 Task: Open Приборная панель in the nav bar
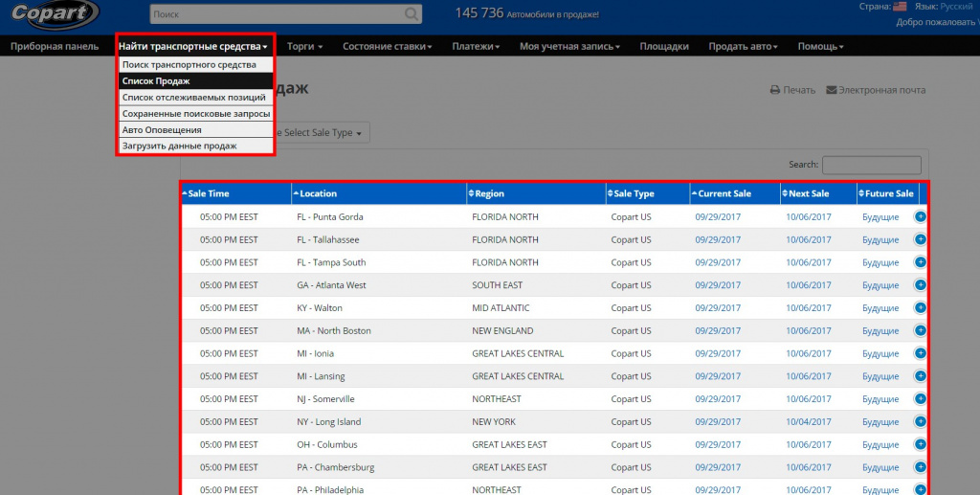[x=55, y=46]
